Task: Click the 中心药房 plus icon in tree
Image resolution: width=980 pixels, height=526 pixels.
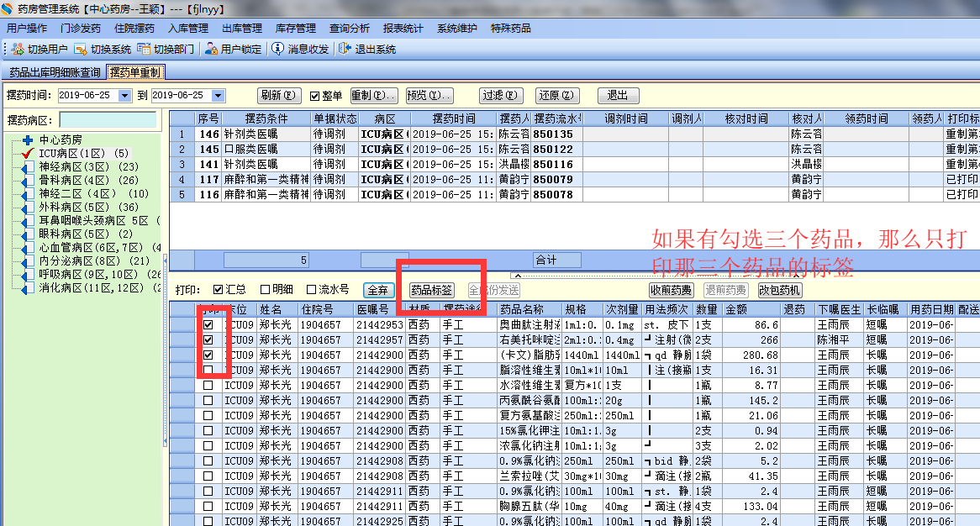Action: click(x=28, y=140)
